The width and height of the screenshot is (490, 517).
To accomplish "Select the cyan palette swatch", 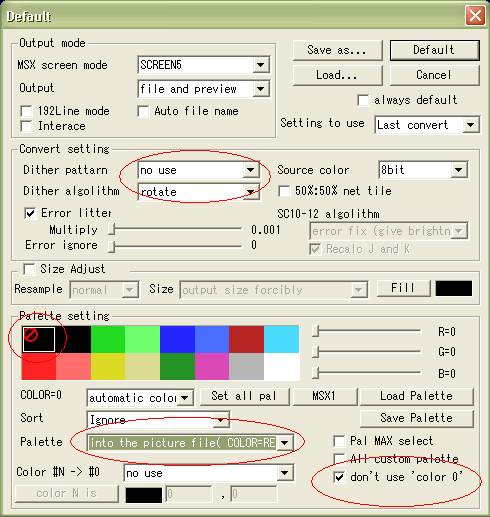I will tap(281, 339).
